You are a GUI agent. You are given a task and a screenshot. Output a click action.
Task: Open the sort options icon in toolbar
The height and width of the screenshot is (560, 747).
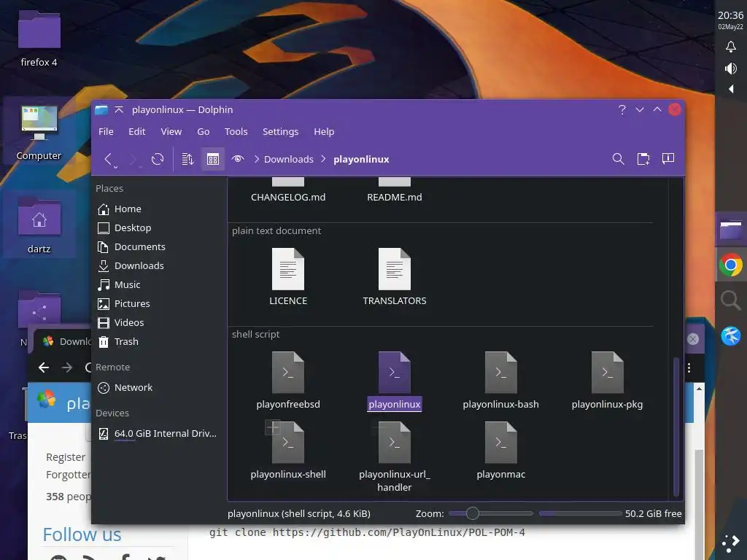[187, 159]
